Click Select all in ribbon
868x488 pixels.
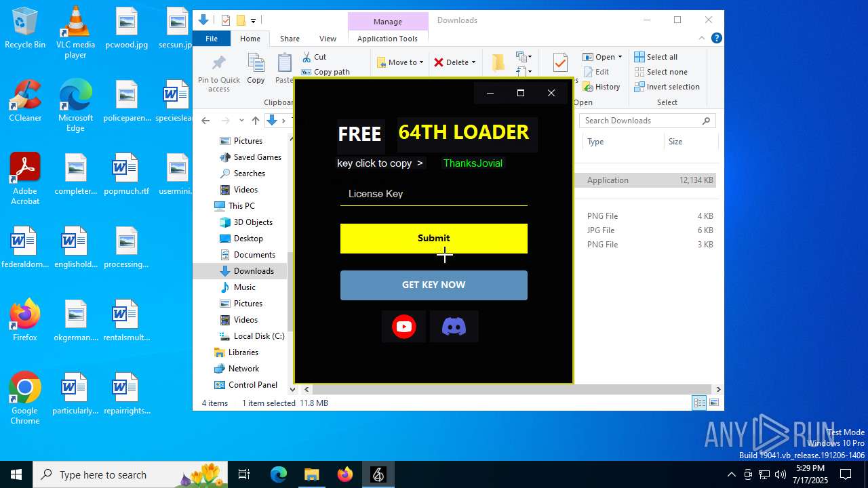656,57
